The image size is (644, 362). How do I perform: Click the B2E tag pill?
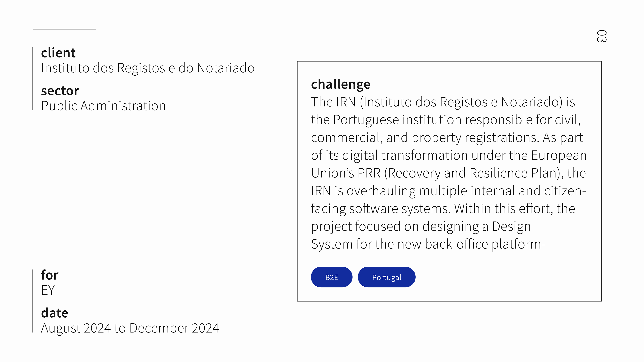332,277
